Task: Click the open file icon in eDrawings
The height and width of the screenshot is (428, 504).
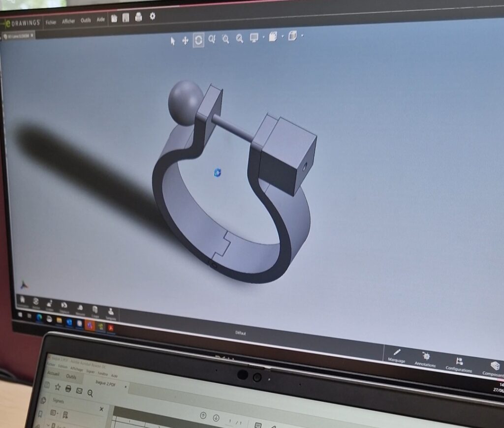Action: pos(114,18)
